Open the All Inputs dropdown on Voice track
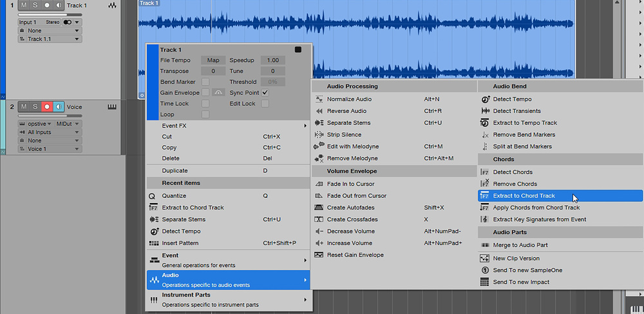This screenshot has height=314, width=644. [x=50, y=132]
